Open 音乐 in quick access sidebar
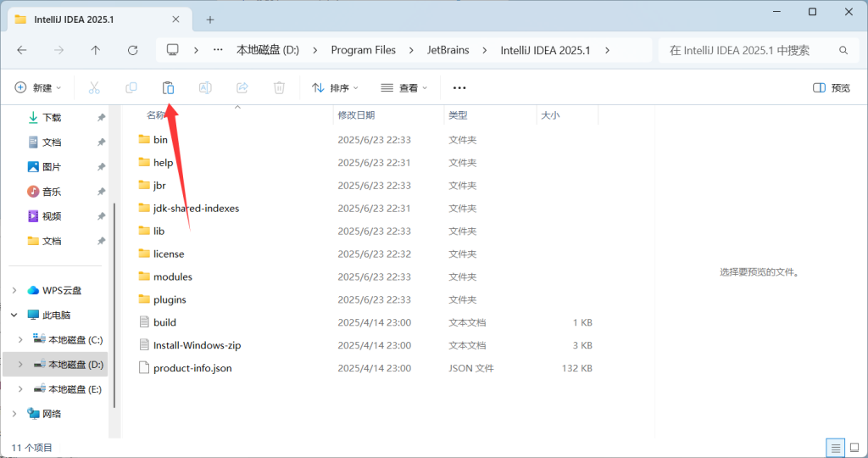 pos(52,192)
